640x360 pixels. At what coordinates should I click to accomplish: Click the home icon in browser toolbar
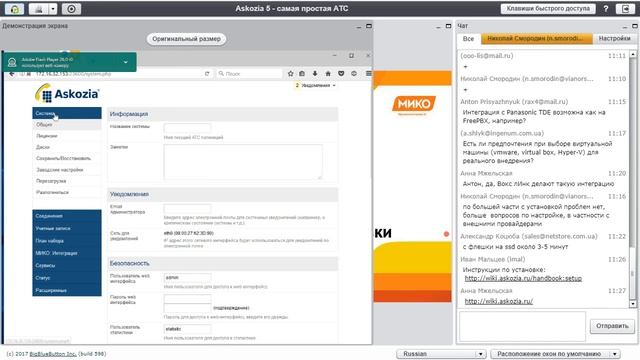[328, 73]
